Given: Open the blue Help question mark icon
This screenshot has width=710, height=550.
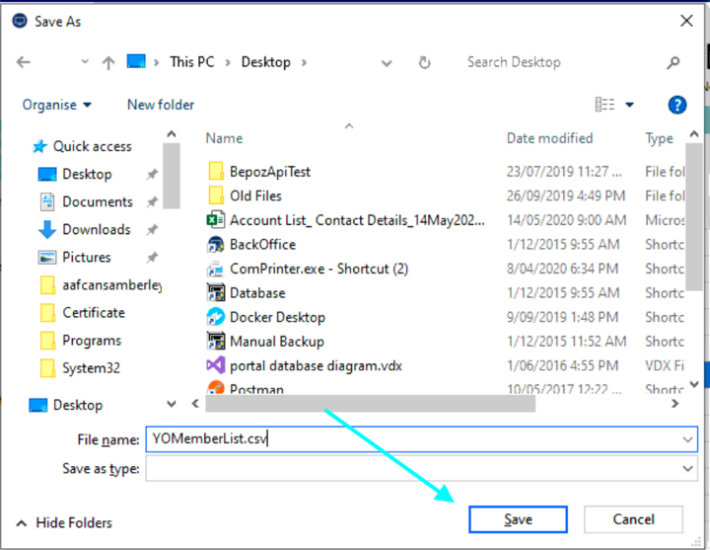Looking at the screenshot, I should [677, 105].
